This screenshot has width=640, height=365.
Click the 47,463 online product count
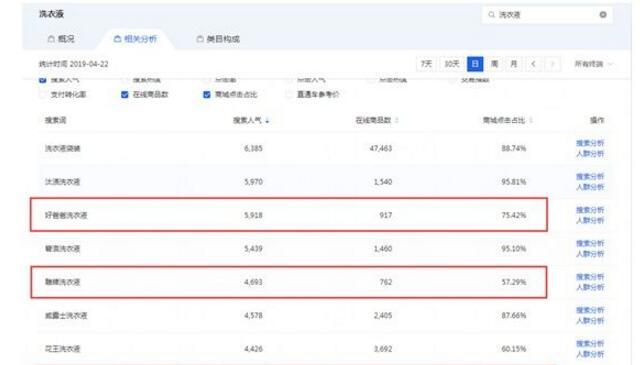click(380, 148)
